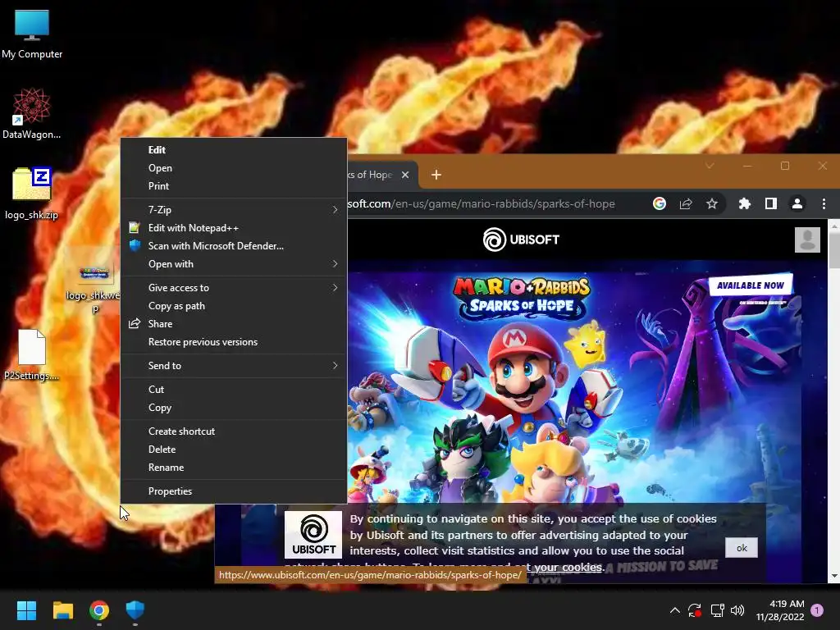Click the Available Now badge
Screen dimensions: 840x630
[x=751, y=285]
